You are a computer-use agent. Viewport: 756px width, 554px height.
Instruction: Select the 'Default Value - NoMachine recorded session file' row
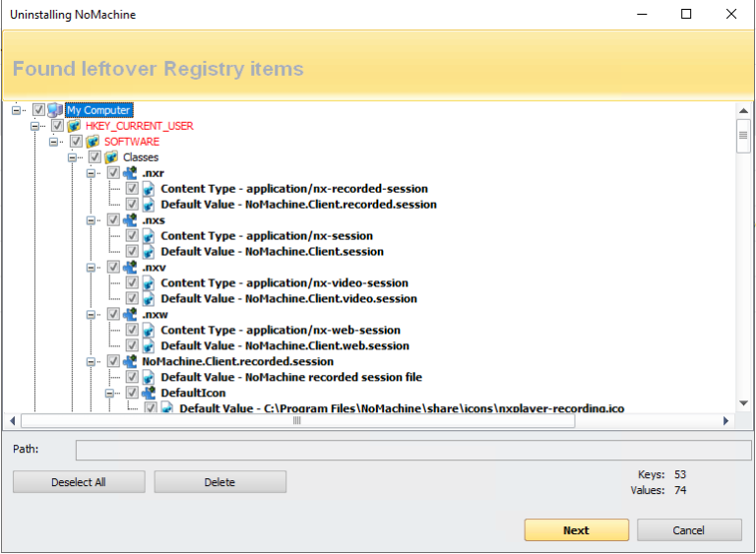coord(291,377)
